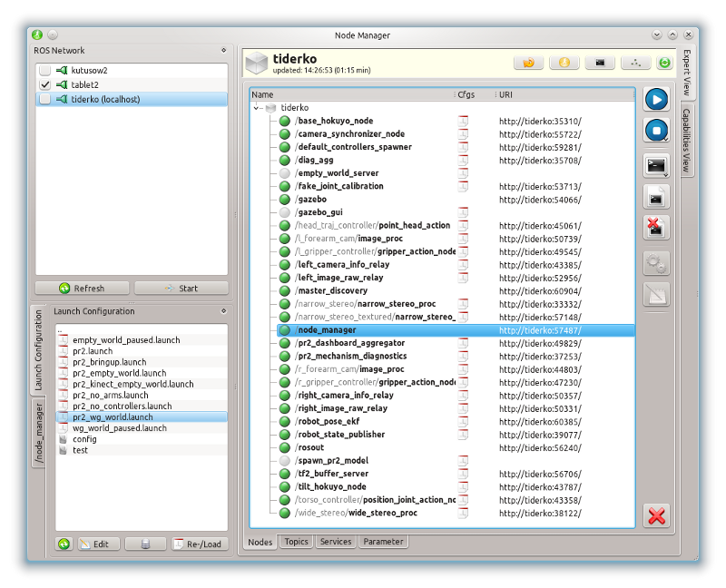
Task: Open the terminal icon in right sidebar
Action: 656,164
